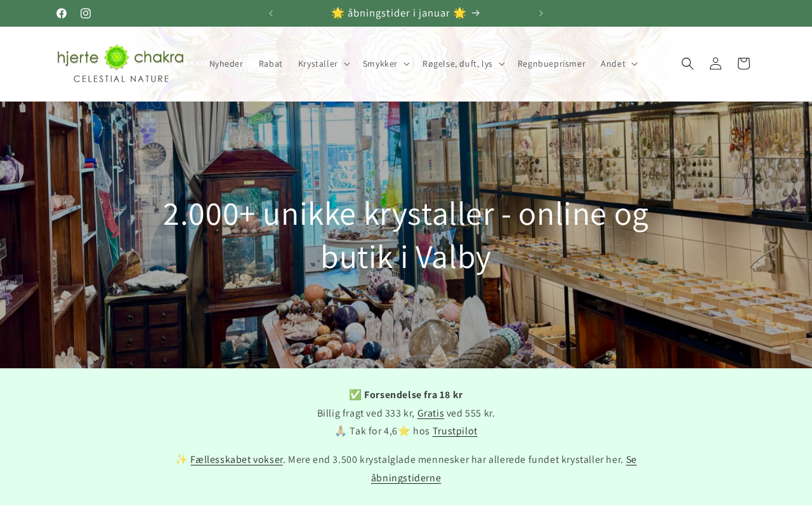The image size is (812, 508).
Task: Open the shopping cart icon
Action: click(743, 63)
